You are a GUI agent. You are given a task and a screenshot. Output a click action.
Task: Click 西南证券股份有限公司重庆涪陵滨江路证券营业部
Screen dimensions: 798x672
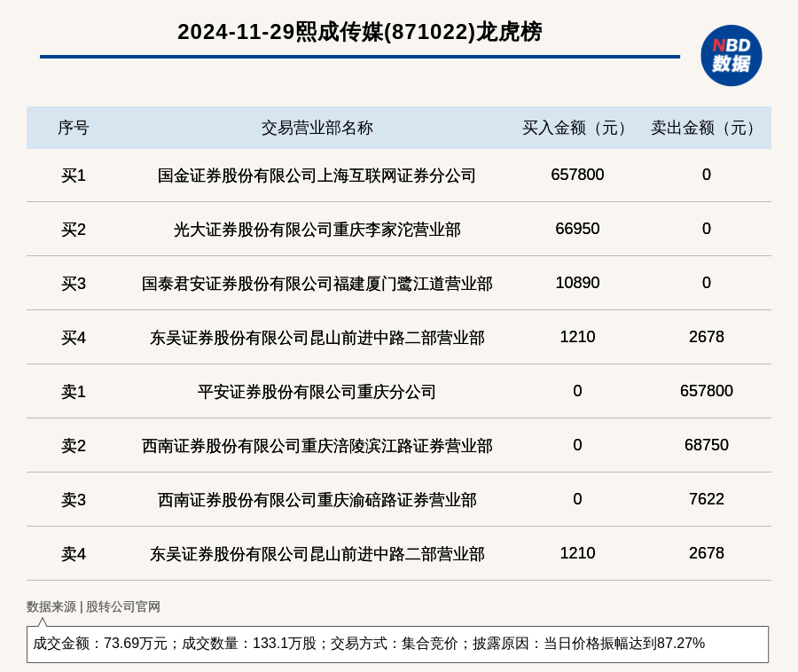click(317, 446)
